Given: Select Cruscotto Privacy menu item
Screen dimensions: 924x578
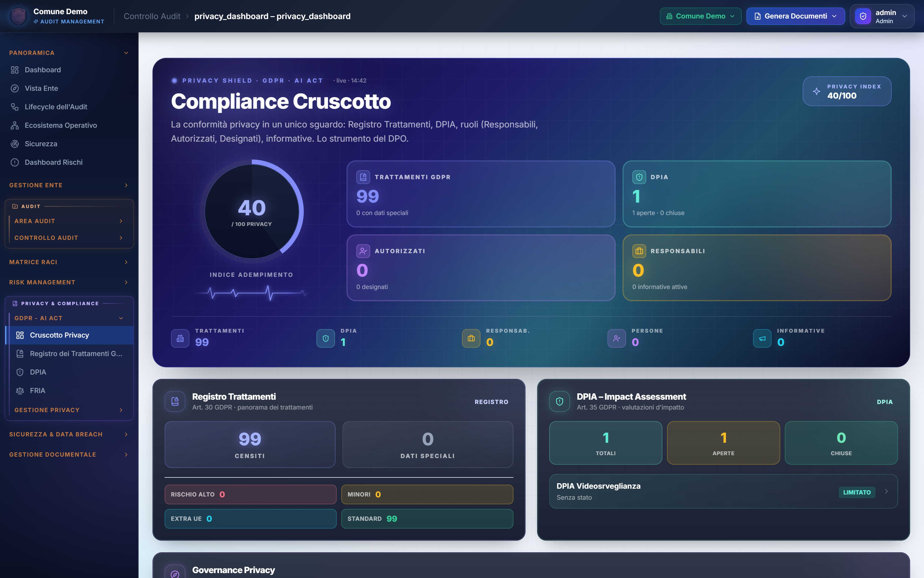Looking at the screenshot, I should pyautogui.click(x=70, y=335).
